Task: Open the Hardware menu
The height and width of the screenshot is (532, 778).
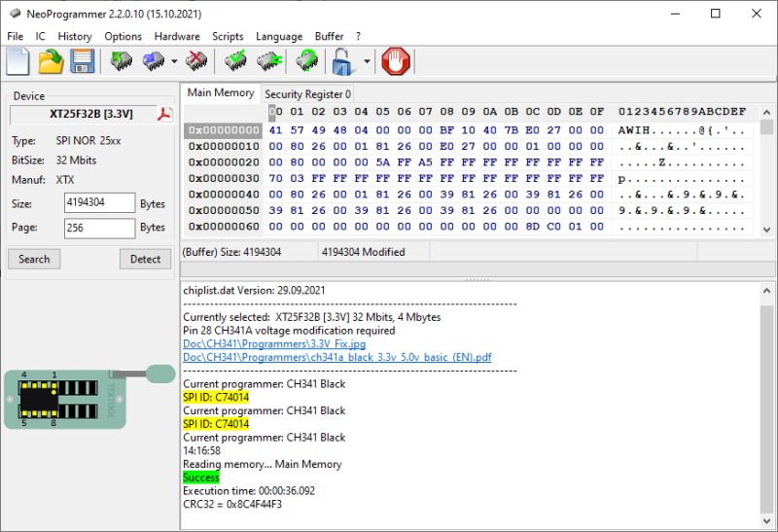Action: click(x=177, y=36)
